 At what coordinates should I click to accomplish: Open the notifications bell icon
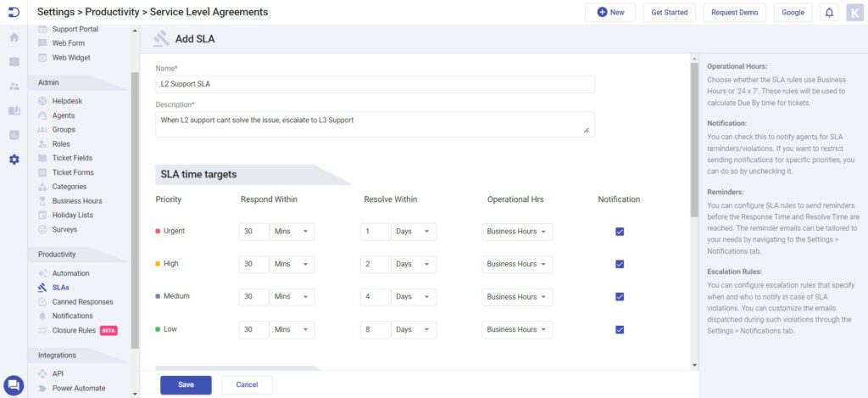(829, 12)
